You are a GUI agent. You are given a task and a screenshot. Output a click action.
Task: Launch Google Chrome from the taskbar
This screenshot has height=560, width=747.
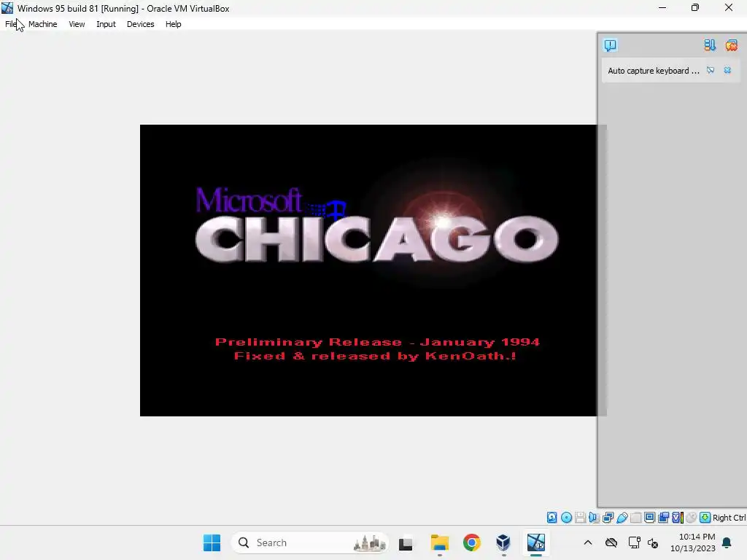(x=472, y=542)
